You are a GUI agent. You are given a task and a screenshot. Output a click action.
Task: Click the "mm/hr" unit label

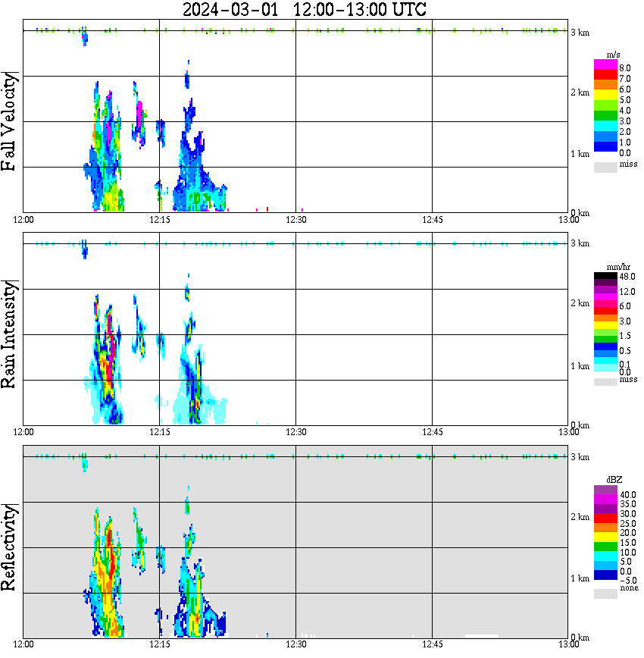click(618, 268)
